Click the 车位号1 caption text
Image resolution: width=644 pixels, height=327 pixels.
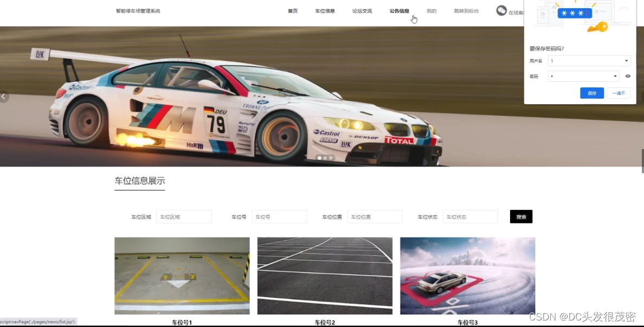click(x=182, y=323)
